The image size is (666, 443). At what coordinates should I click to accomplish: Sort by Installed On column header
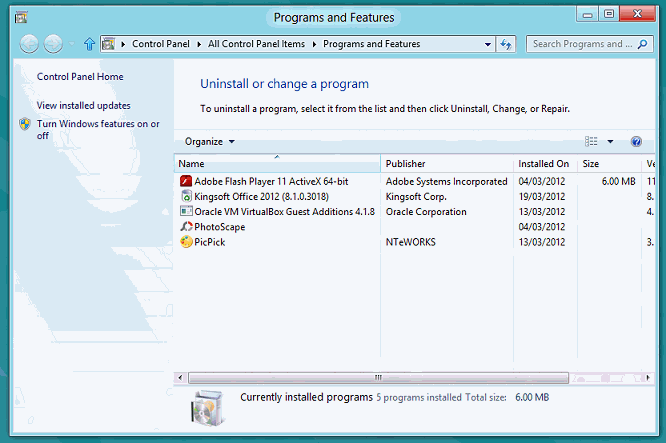pos(545,164)
